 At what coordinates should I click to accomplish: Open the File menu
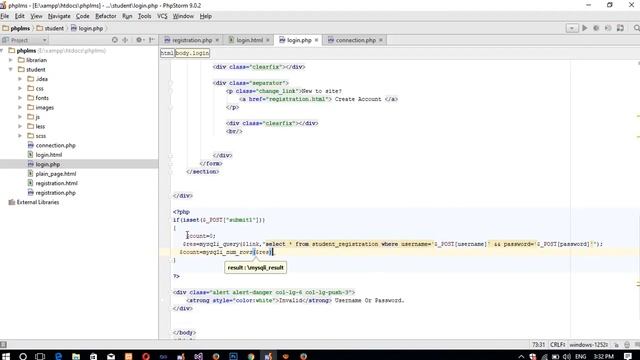pos(5,16)
